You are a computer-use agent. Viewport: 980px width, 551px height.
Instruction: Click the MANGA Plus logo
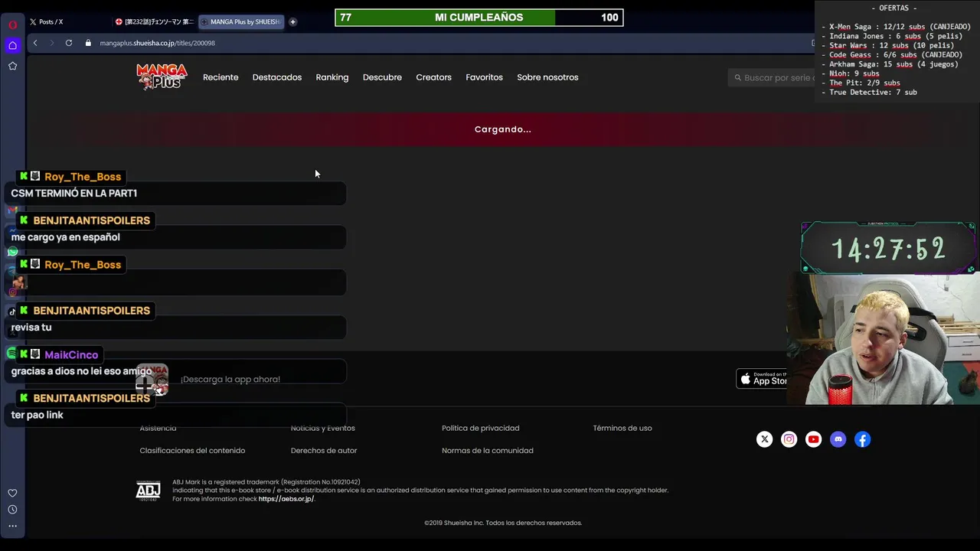162,77
